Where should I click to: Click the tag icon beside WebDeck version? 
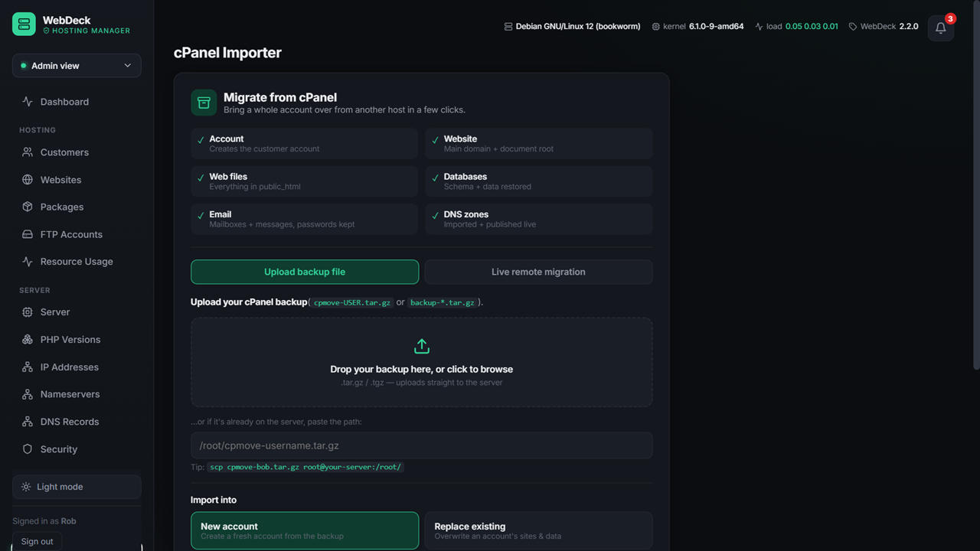pyautogui.click(x=853, y=26)
